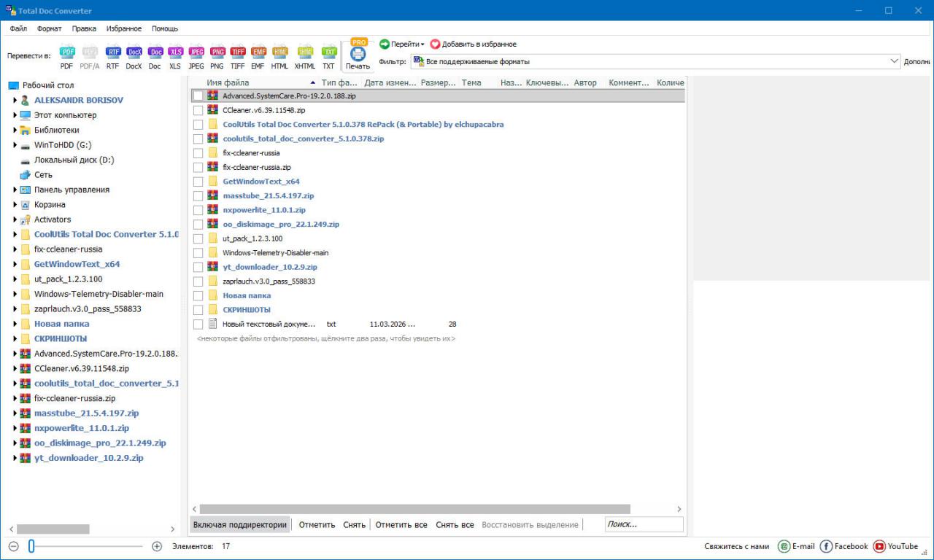Image resolution: width=934 pixels, height=560 pixels.
Task: Mark the checkbox for Новая папка folder
Action: point(198,295)
